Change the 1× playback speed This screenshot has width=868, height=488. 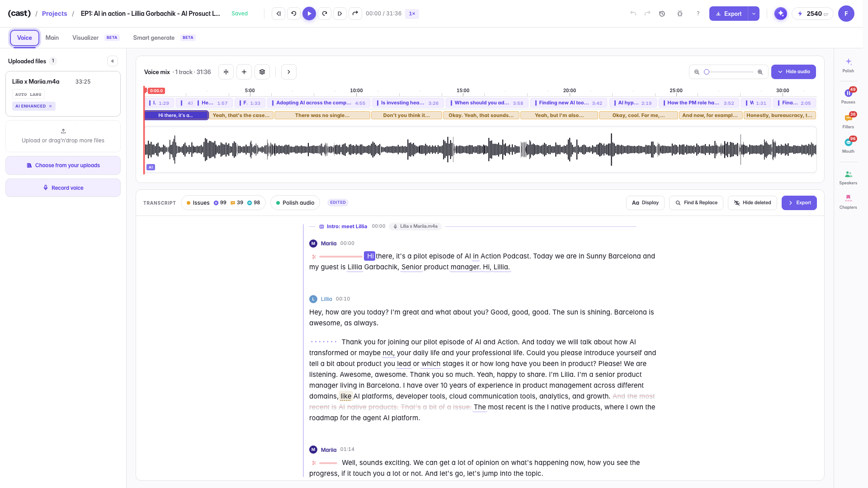tap(412, 14)
